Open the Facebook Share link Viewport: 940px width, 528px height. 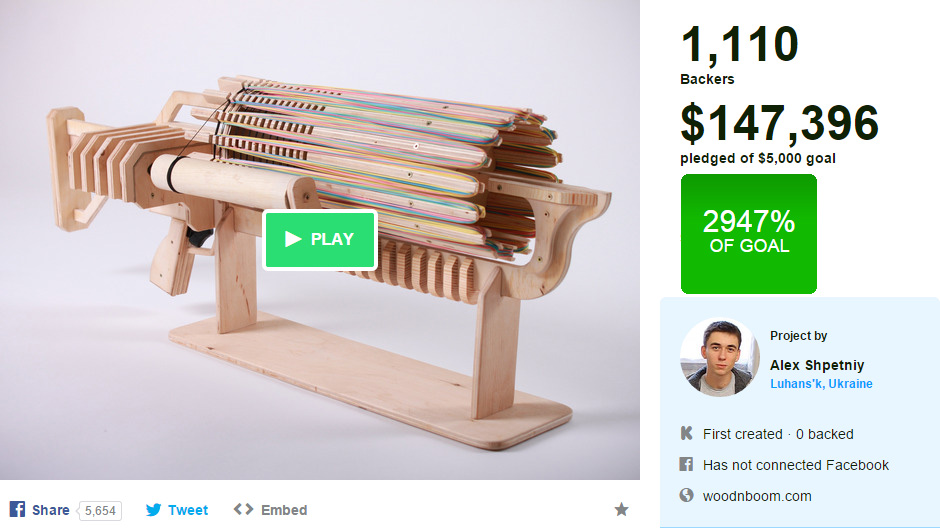pos(50,510)
